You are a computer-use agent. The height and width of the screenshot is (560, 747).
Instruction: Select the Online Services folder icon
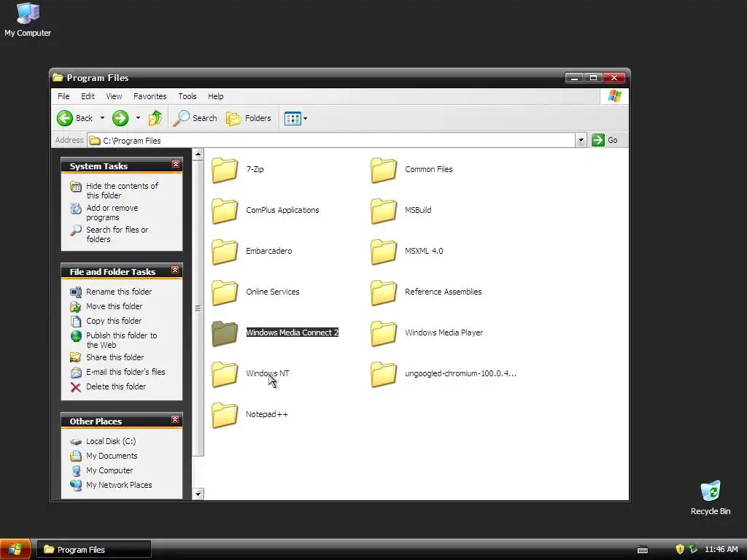pyautogui.click(x=225, y=293)
